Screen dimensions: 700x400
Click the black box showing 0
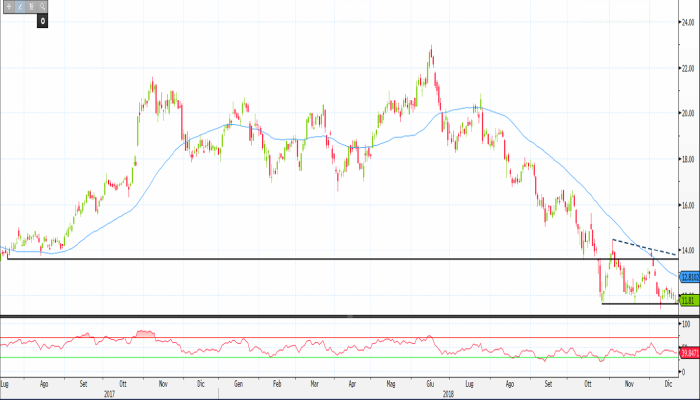pyautogui.click(x=43, y=19)
